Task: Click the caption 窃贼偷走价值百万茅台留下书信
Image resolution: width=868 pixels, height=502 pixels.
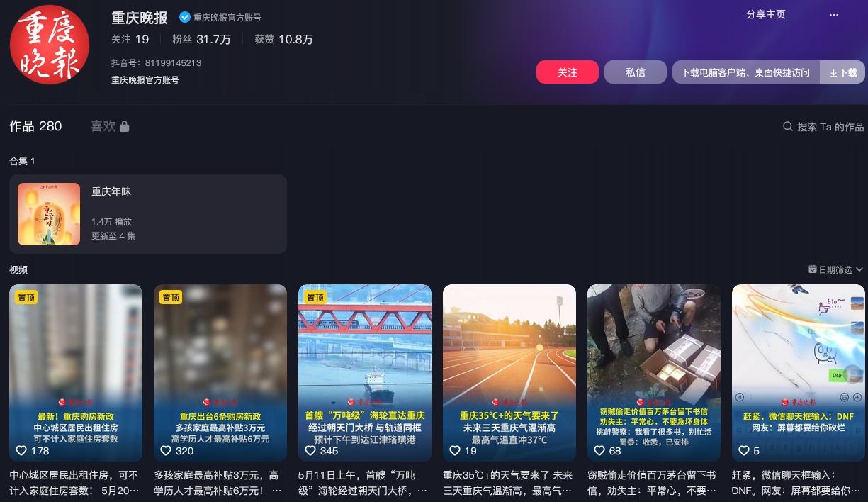Action: (653, 482)
